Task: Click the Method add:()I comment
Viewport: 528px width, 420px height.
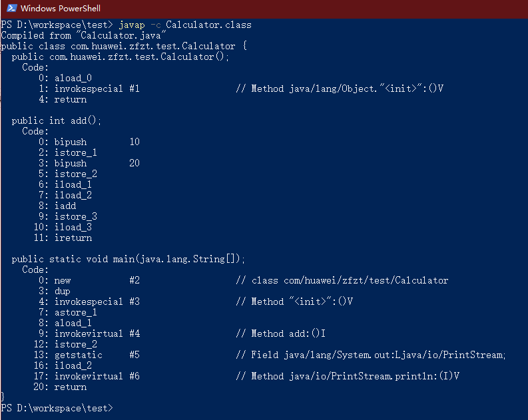Action: point(288,333)
